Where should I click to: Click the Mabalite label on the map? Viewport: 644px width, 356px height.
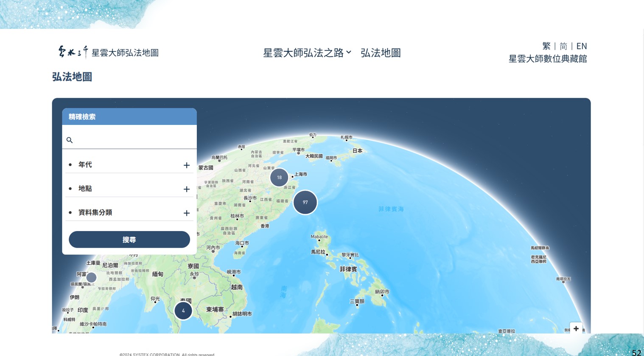point(319,237)
